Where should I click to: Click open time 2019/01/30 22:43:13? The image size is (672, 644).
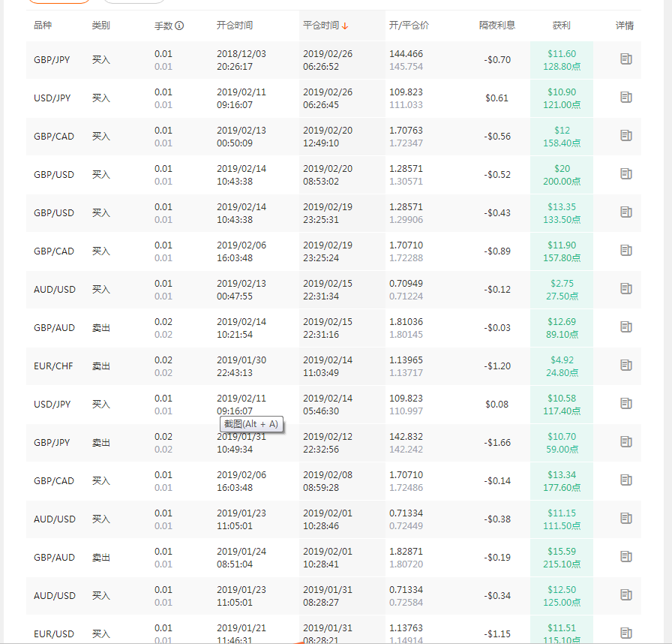241,366
